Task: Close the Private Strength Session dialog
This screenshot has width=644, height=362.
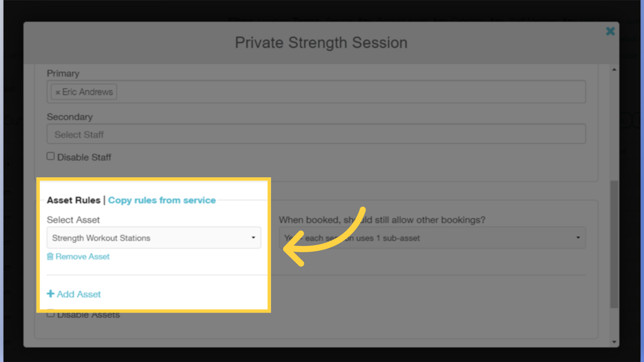Action: pos(610,31)
